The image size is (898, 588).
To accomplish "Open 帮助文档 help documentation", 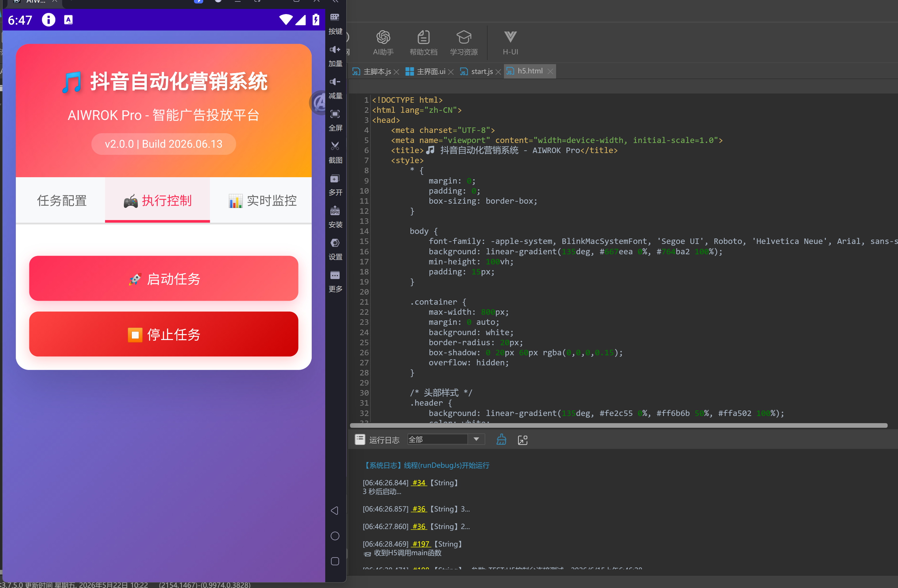I will click(x=423, y=43).
